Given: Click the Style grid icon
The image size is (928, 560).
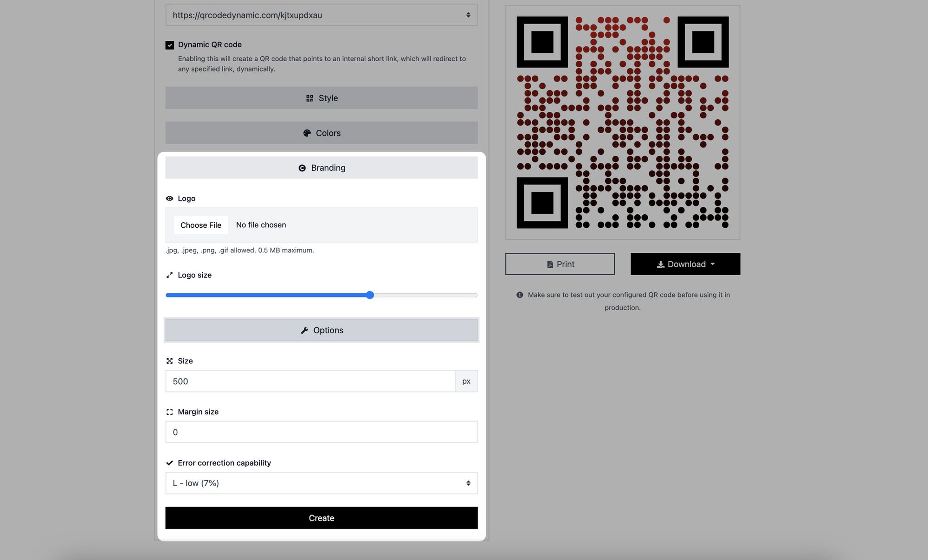Looking at the screenshot, I should [309, 98].
